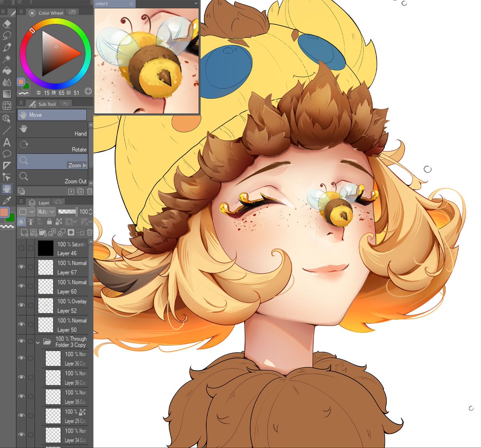Viewport: 481px width, 448px height.
Task: Collapse the Folder 3 Copy group
Action: point(38,342)
